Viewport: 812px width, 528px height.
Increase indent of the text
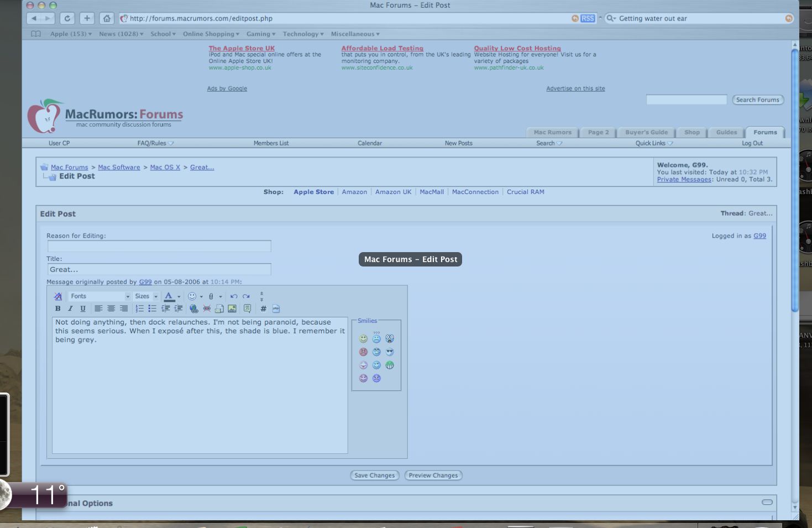178,309
